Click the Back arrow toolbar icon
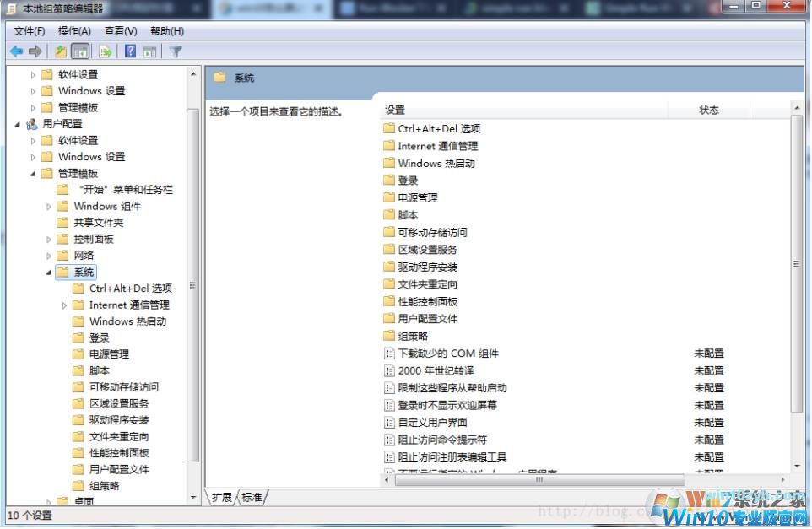Viewport: 812px width, 529px height. pyautogui.click(x=16, y=51)
